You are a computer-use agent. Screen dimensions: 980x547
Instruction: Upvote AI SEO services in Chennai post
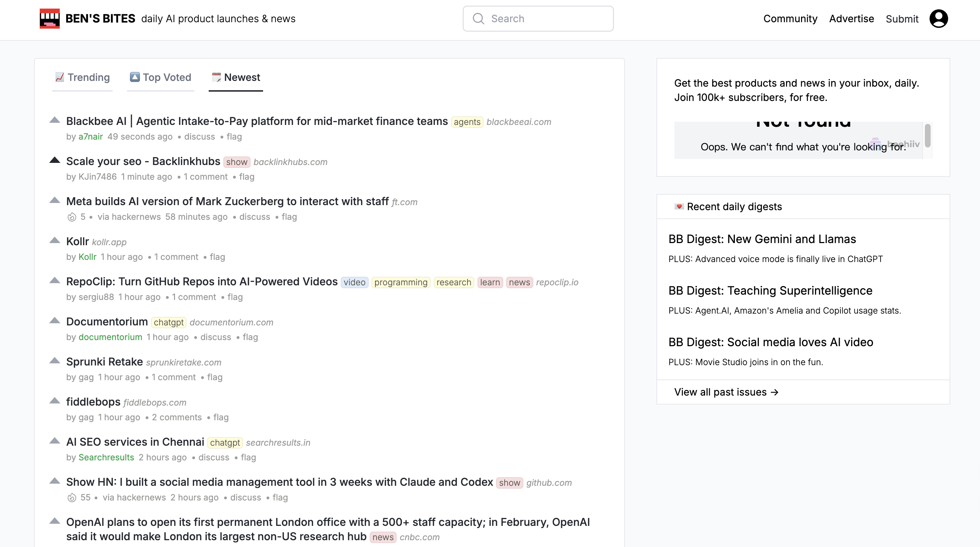55,441
